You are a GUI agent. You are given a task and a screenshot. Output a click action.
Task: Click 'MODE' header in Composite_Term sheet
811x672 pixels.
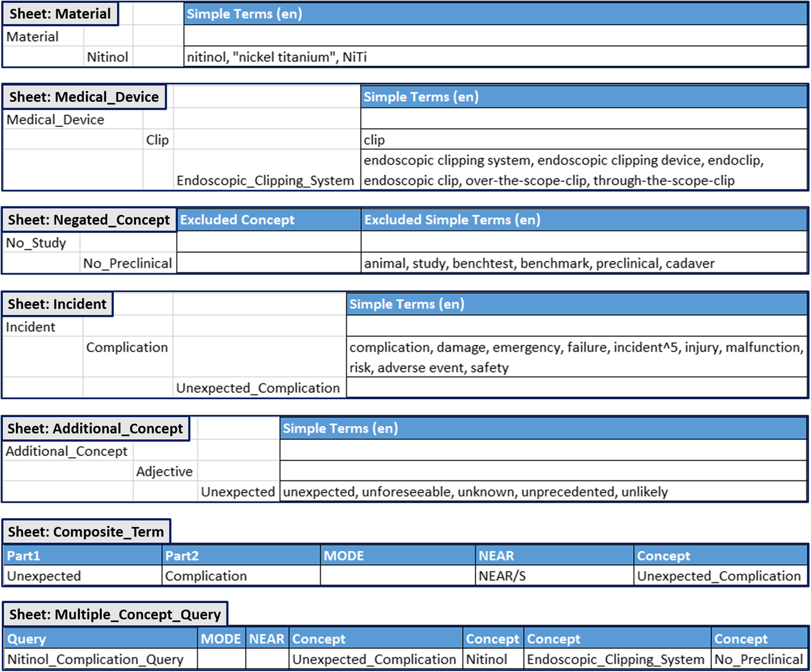[398, 555]
